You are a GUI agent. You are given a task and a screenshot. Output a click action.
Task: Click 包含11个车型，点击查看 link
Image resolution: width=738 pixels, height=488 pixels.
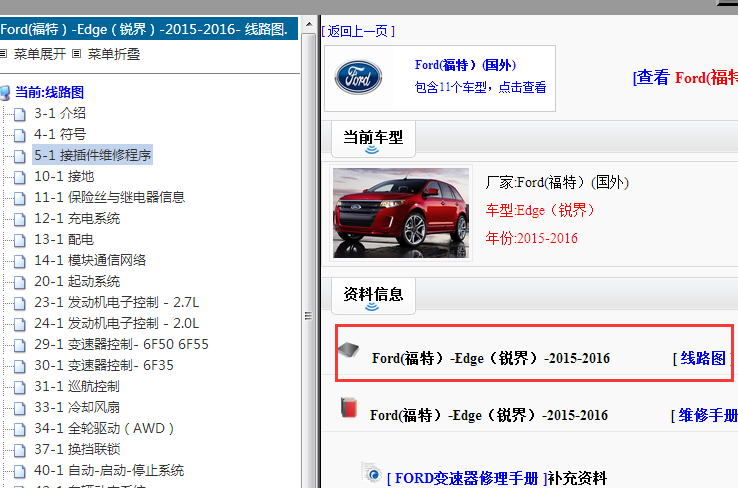(x=481, y=88)
